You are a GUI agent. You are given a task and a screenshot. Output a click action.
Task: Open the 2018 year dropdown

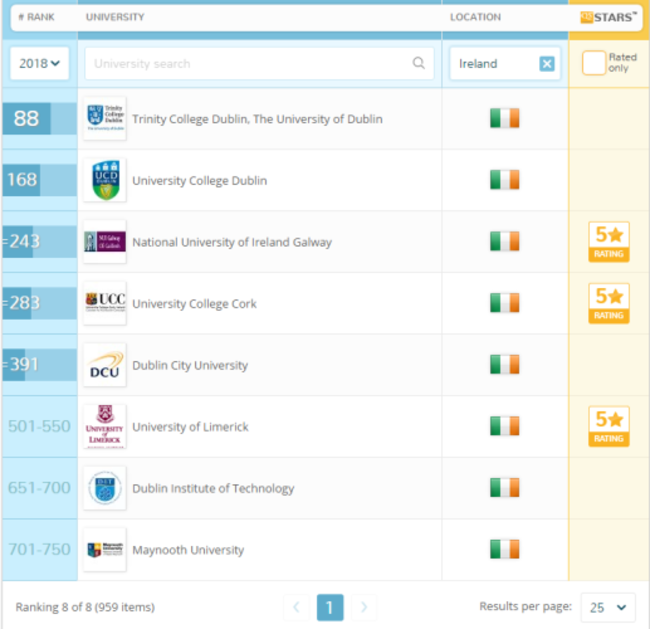point(40,63)
